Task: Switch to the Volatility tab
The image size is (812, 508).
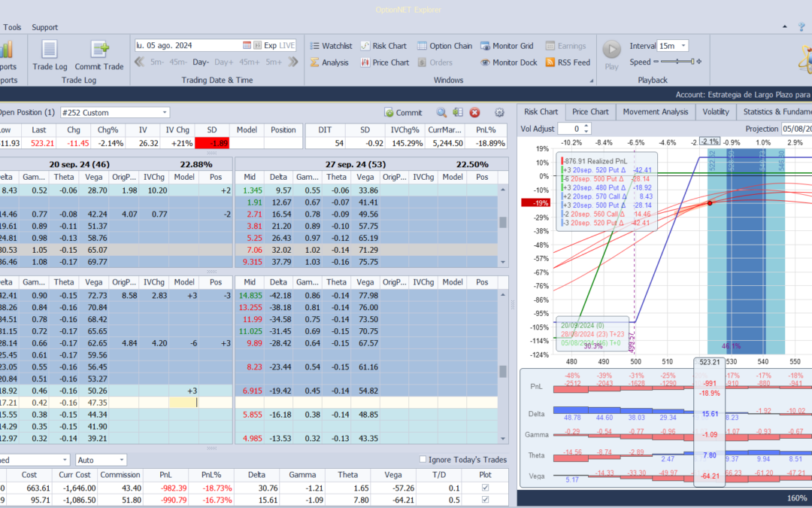Action: tap(716, 111)
